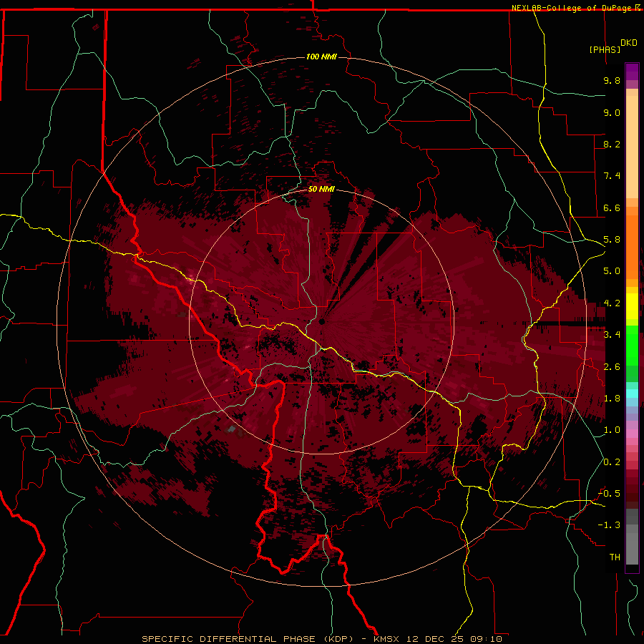The image size is (644, 644).
Task: Click the 1.0 value on the color scale
Action: click(612, 430)
